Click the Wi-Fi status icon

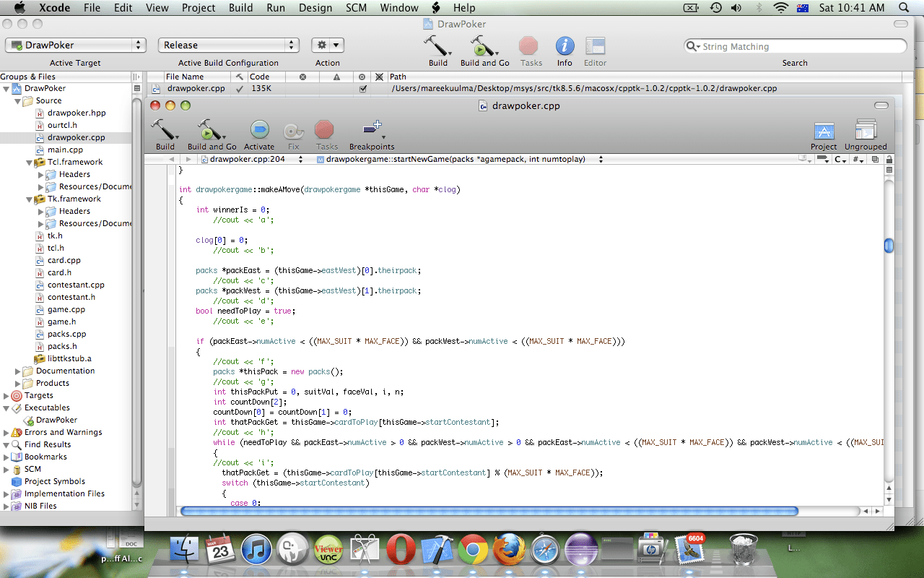tap(780, 8)
